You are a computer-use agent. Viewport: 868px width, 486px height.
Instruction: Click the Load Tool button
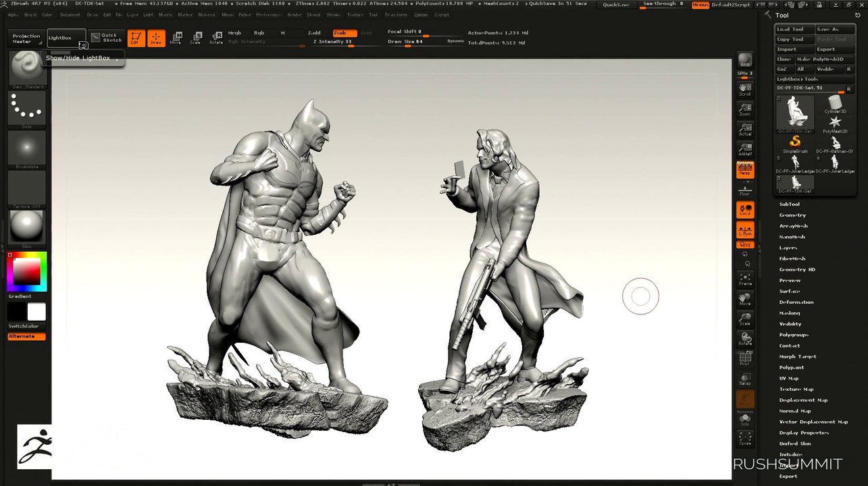pyautogui.click(x=794, y=29)
